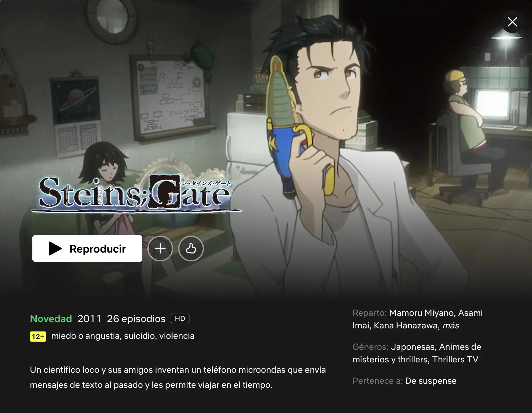
Task: Open the 'De suspense' category link
Action: pyautogui.click(x=431, y=381)
